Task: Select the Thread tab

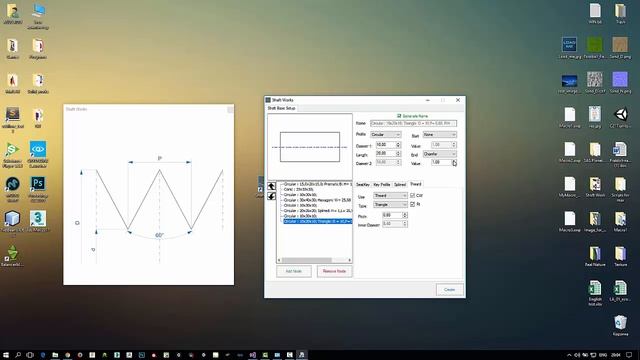Action: tap(416, 184)
